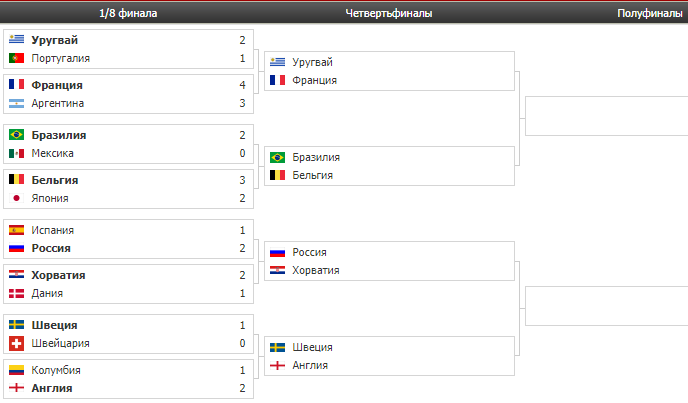Click the Argentina flag icon
Viewport: 688px width, 403px height.
[x=17, y=103]
